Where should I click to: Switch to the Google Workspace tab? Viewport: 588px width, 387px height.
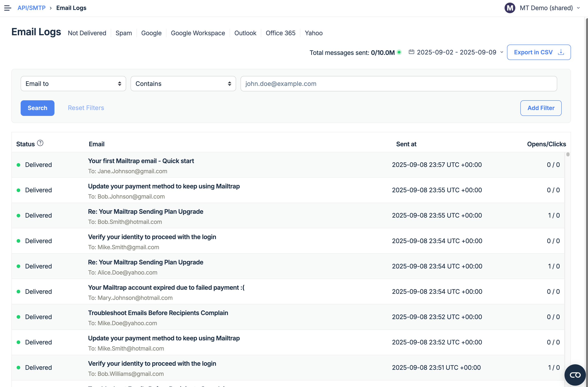click(198, 33)
